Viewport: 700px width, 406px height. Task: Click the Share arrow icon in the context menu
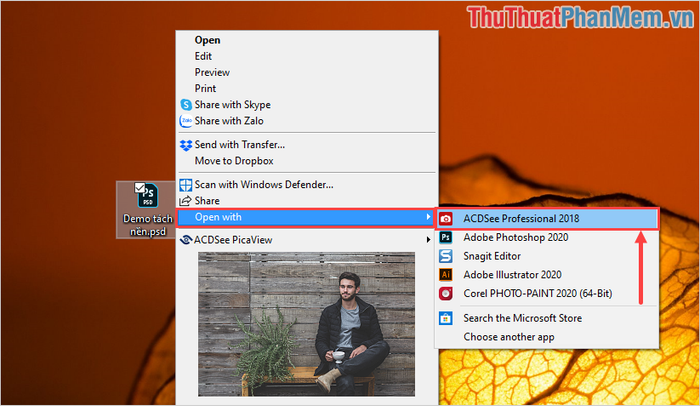tap(186, 201)
